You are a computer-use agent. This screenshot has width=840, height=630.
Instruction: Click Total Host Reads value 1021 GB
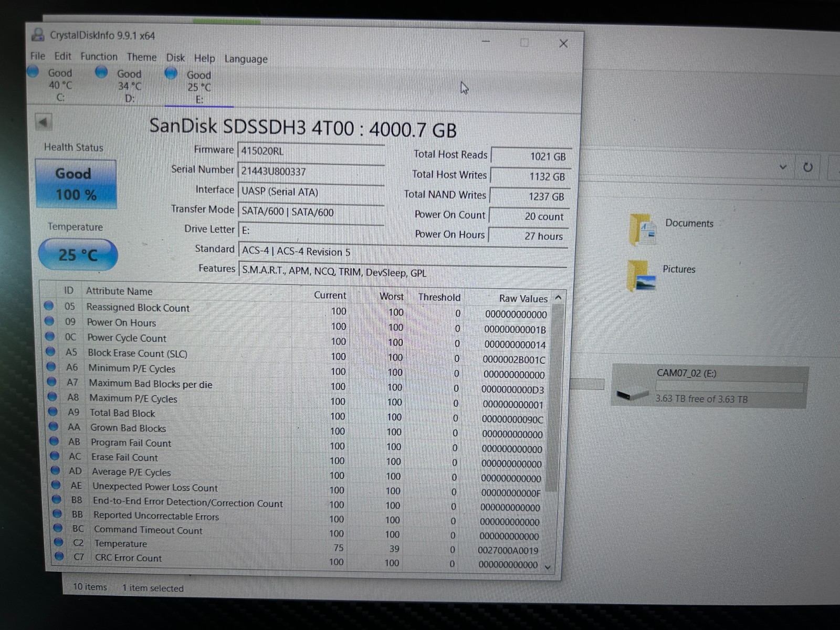530,156
